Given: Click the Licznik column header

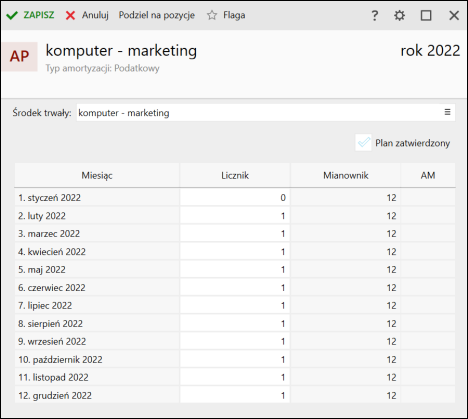Looking at the screenshot, I should point(235,175).
